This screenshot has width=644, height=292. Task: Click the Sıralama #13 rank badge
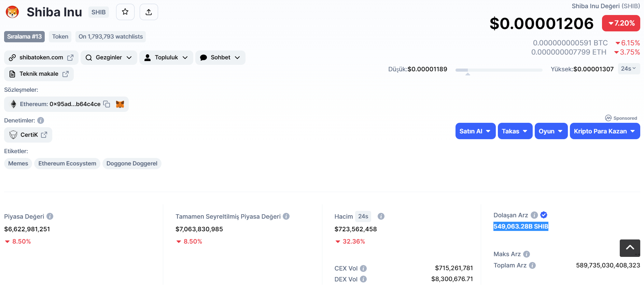click(24, 36)
